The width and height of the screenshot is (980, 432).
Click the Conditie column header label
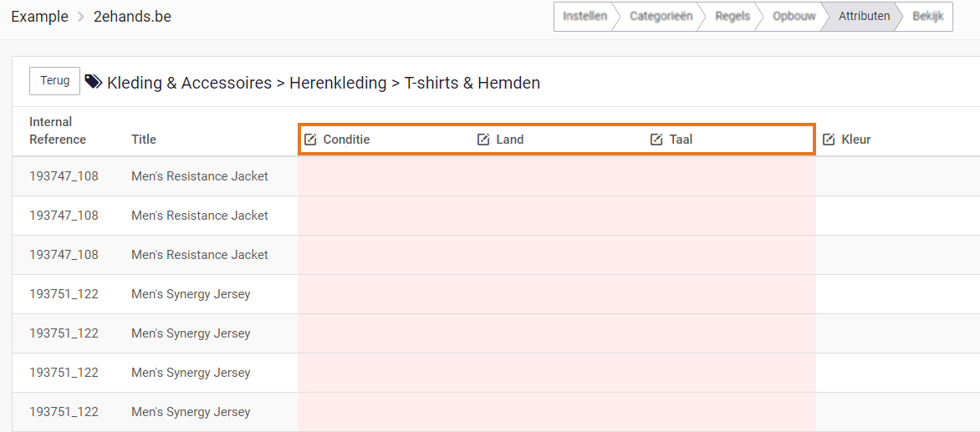(x=346, y=140)
